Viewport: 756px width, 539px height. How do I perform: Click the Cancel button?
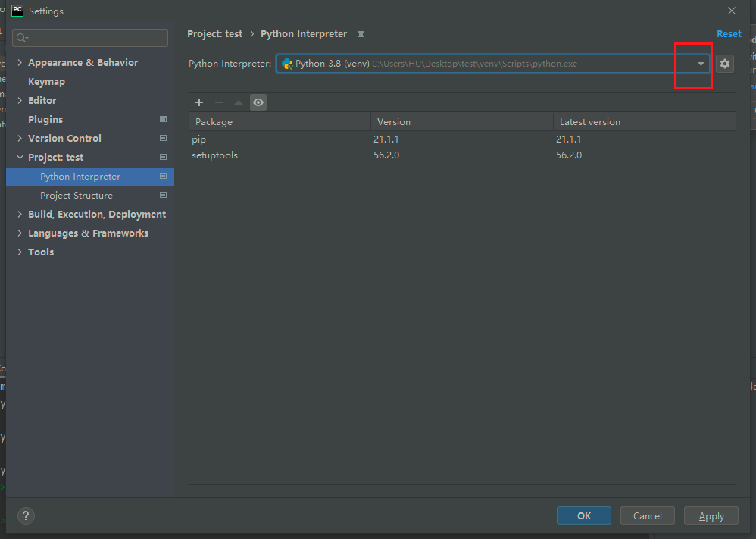click(647, 515)
